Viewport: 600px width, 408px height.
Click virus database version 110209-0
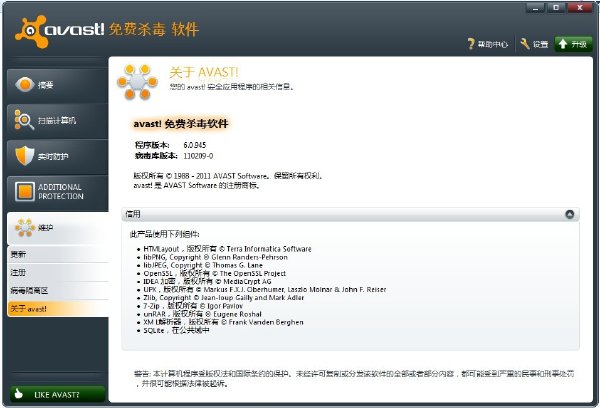point(198,156)
